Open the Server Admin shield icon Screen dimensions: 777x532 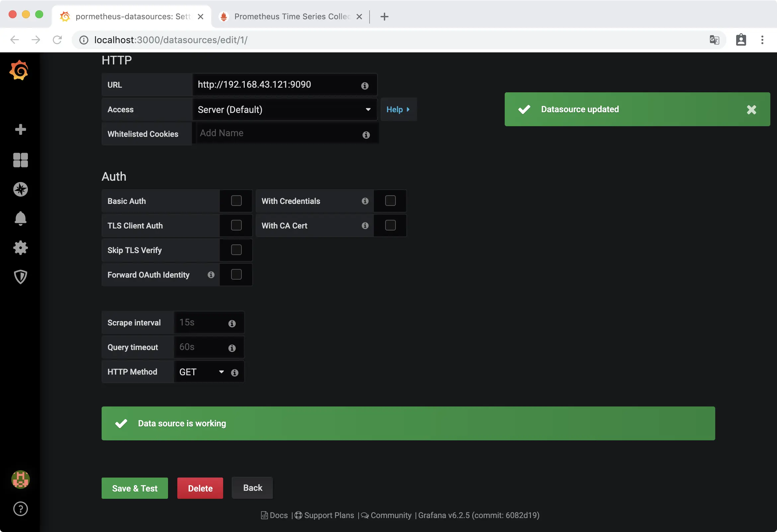tap(20, 277)
